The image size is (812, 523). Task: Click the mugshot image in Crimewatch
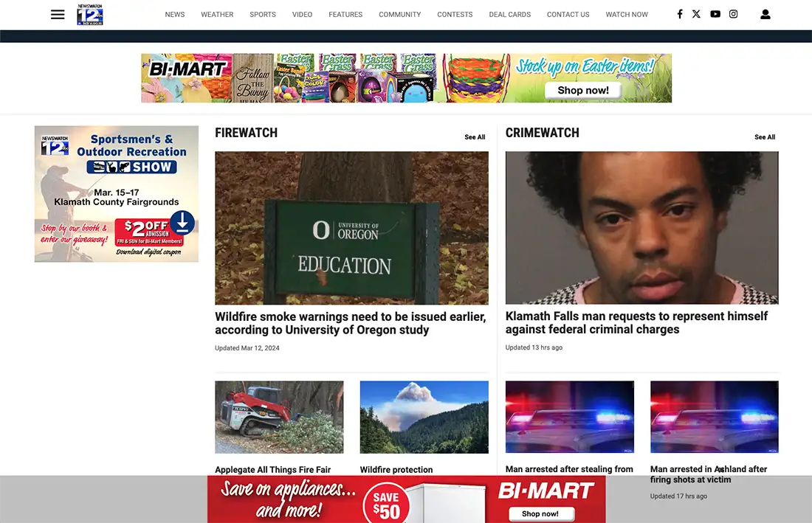[x=641, y=228]
